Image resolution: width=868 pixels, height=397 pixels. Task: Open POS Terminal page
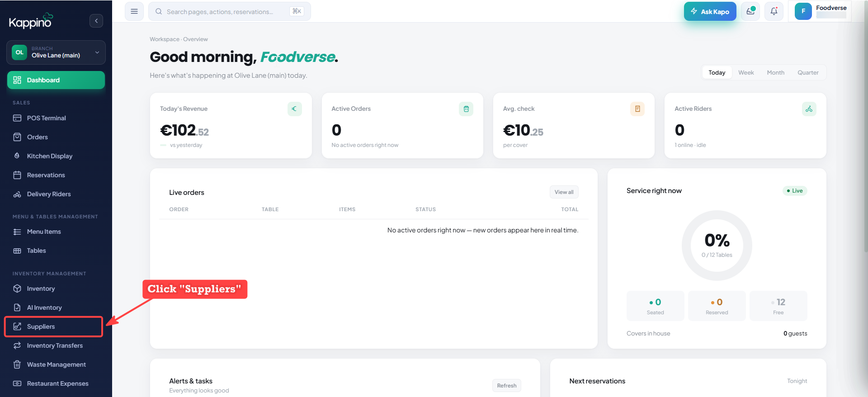click(x=56, y=118)
